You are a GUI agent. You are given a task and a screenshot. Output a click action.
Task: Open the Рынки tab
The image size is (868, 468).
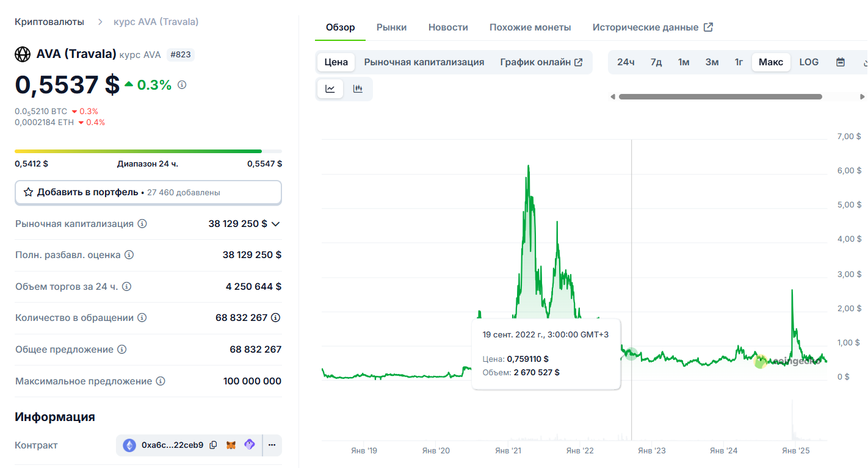coord(392,27)
